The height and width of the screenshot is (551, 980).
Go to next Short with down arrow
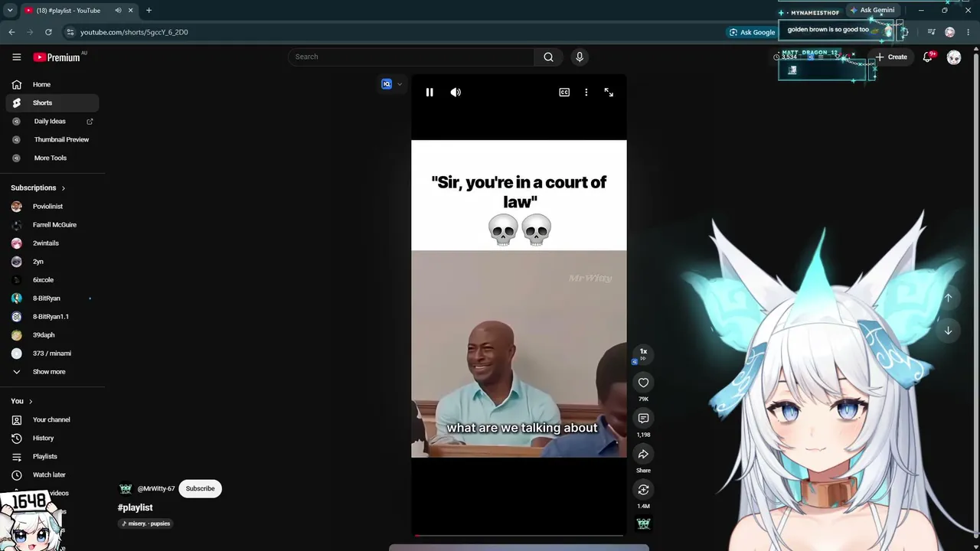948,331
